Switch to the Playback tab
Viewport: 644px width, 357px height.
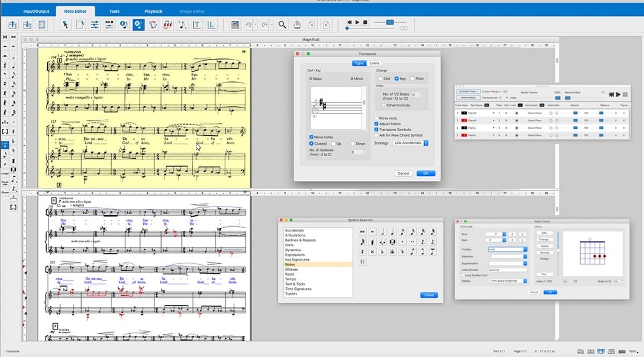[153, 11]
